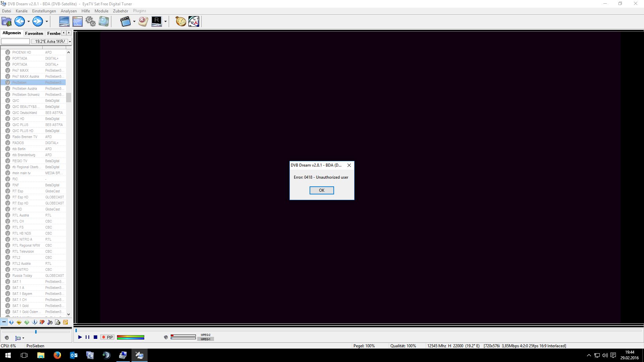Open the Einstellungen menu
This screenshot has width=644, height=362.
click(44, 11)
